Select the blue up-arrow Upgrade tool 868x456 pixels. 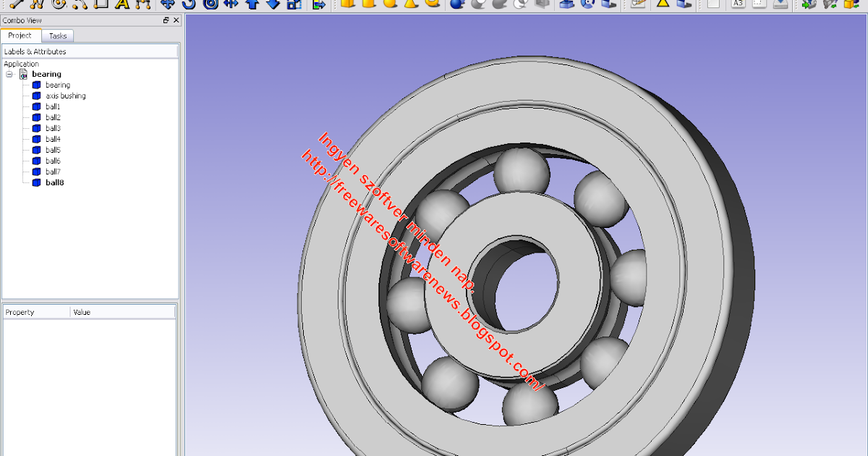coord(252,4)
